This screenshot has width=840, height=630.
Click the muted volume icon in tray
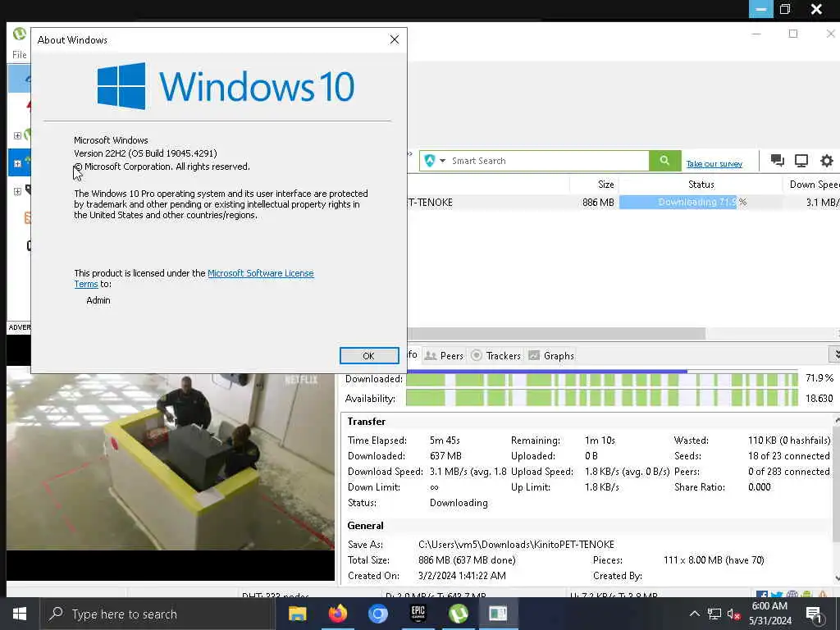click(734, 614)
